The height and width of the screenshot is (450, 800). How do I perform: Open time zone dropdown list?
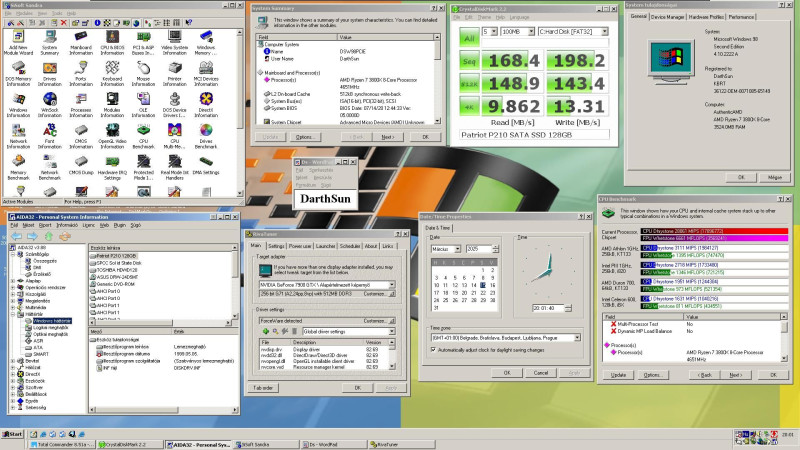[577, 338]
